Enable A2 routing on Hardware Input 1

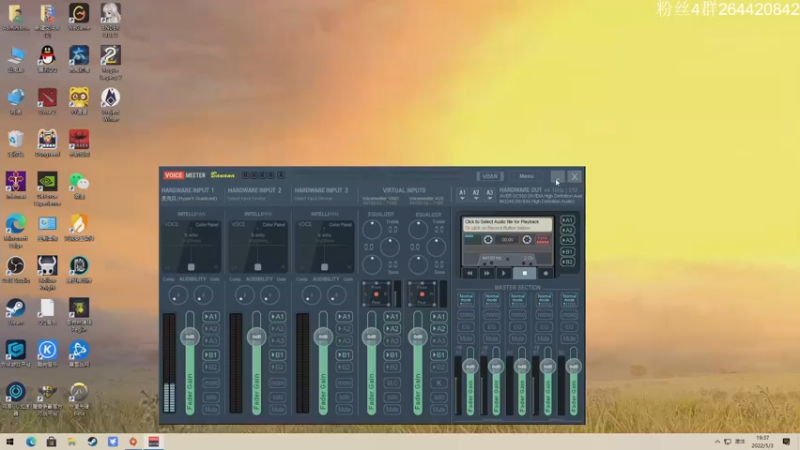[211, 329]
